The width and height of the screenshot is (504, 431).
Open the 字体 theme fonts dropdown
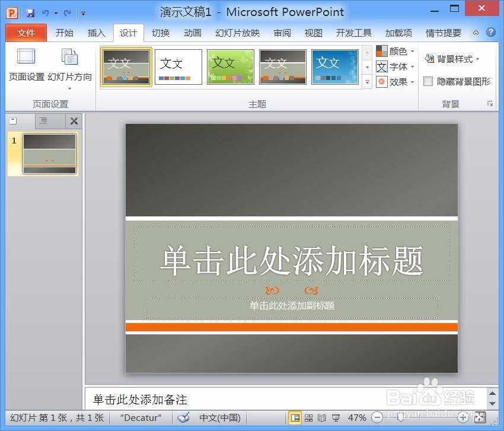(395, 66)
